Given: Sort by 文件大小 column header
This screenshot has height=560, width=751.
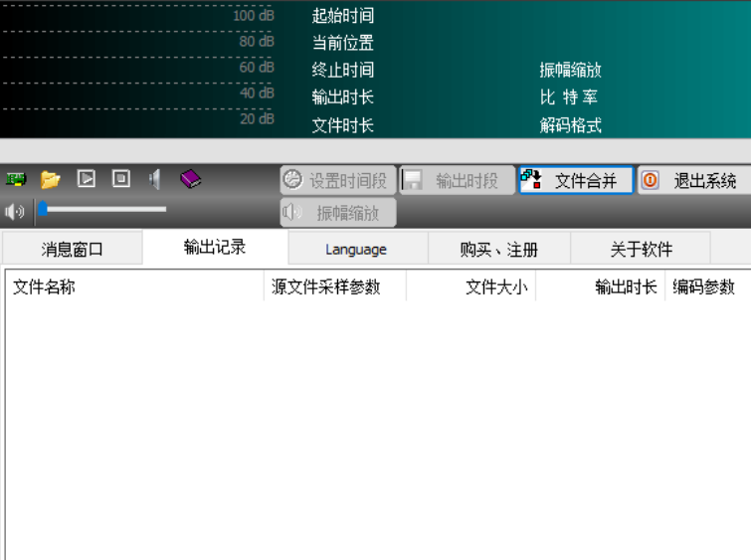Looking at the screenshot, I should tap(470, 286).
